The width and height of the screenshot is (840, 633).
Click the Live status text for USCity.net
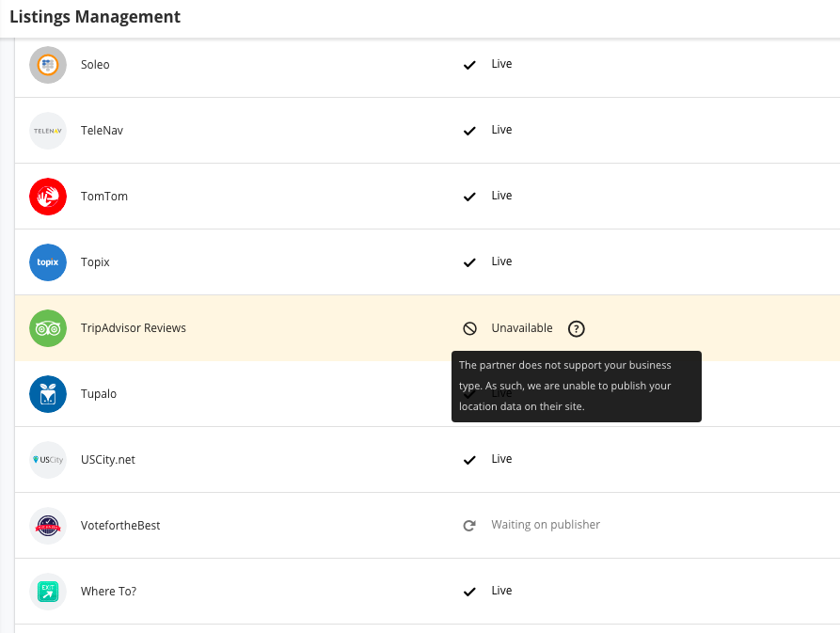coord(501,459)
